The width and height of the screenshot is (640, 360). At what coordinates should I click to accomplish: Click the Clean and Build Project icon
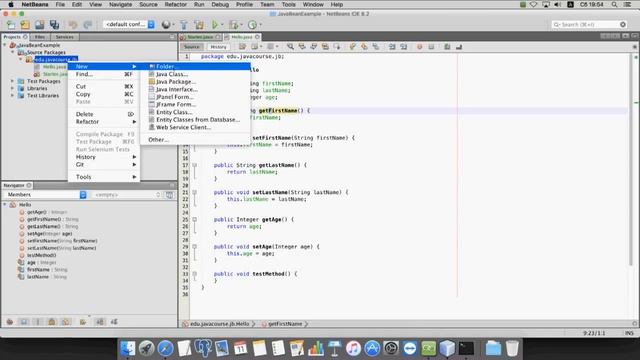[199, 25]
